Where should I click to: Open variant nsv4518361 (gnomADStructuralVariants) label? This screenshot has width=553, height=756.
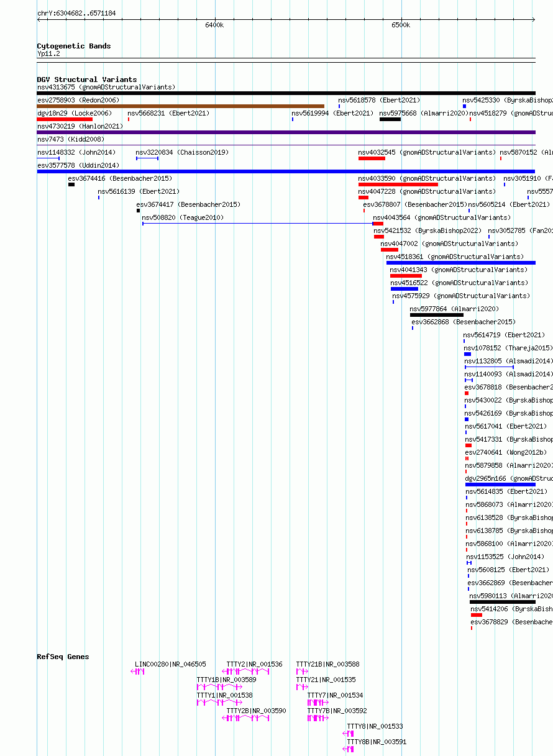point(455,257)
